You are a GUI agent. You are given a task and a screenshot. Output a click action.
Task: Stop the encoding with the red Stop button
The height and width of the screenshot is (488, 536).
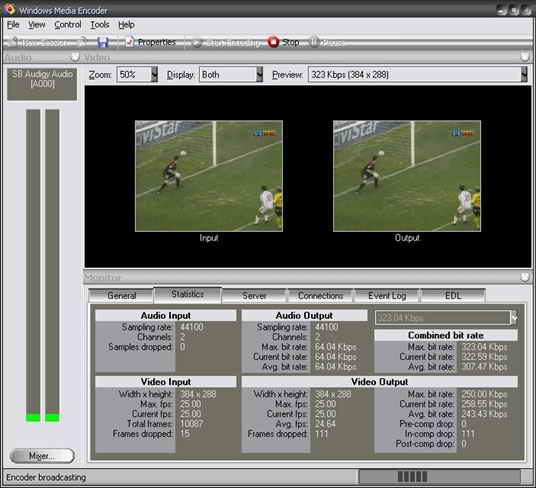[x=284, y=42]
